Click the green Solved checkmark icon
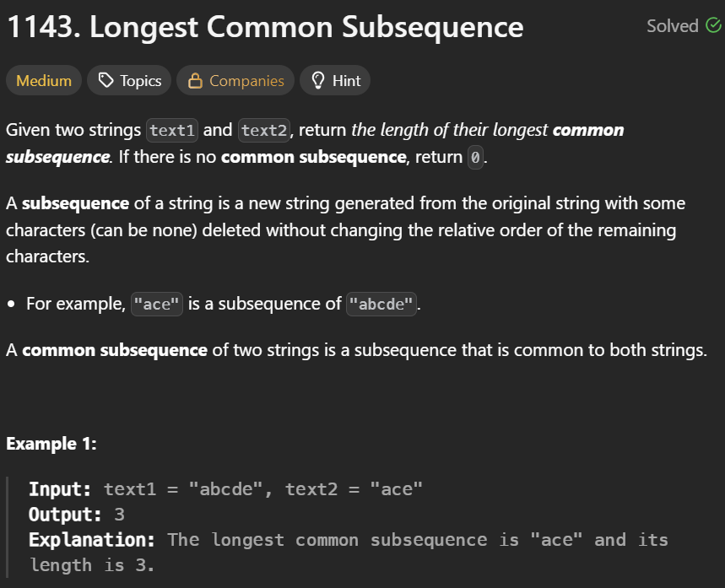The image size is (725, 588). tap(713, 25)
